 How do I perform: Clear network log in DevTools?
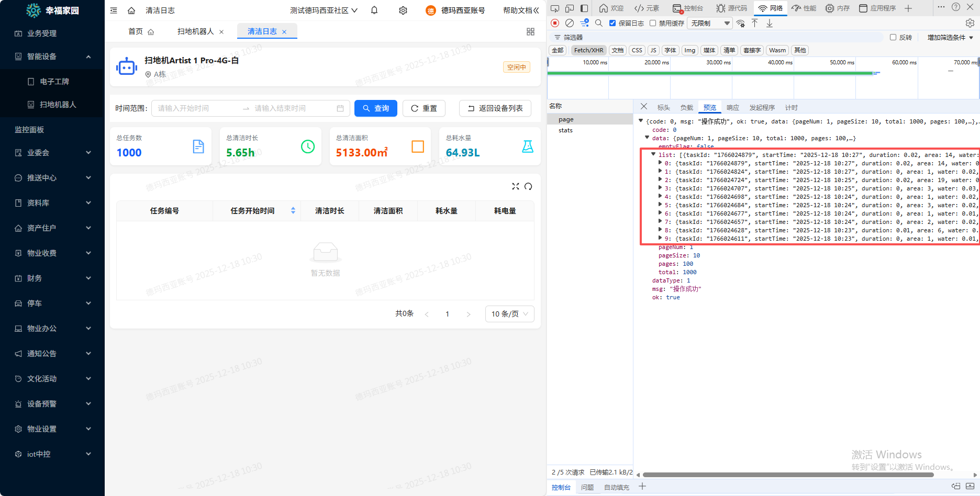[570, 23]
